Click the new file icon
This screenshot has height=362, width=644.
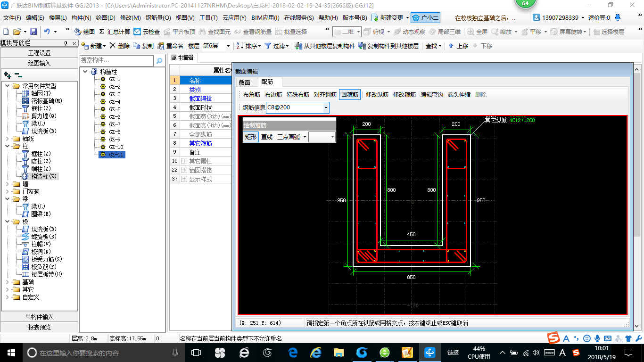6,32
